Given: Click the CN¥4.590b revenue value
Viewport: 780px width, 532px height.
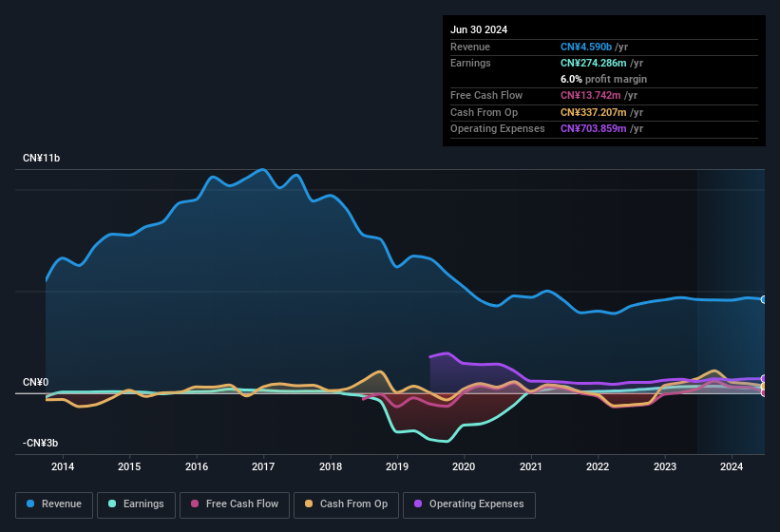Looking at the screenshot, I should (x=586, y=47).
